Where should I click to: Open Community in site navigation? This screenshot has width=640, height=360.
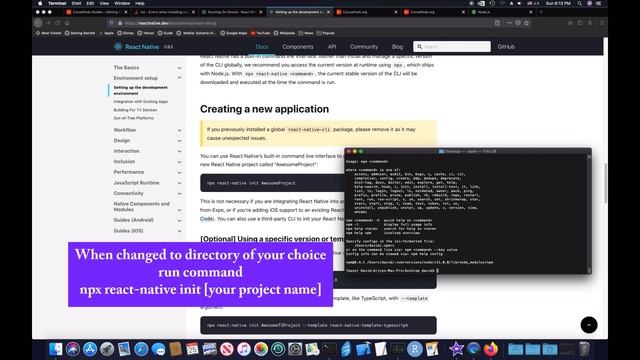tap(364, 47)
